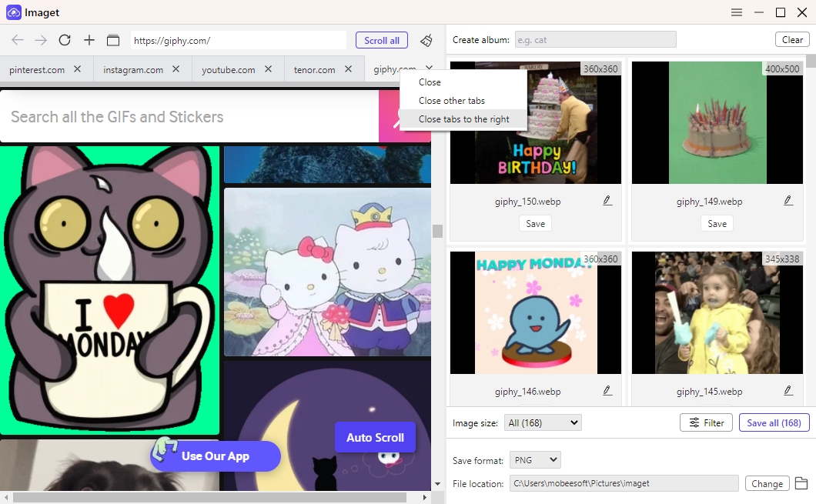Go back using the back arrow
The height and width of the screenshot is (504, 816).
pyautogui.click(x=18, y=40)
